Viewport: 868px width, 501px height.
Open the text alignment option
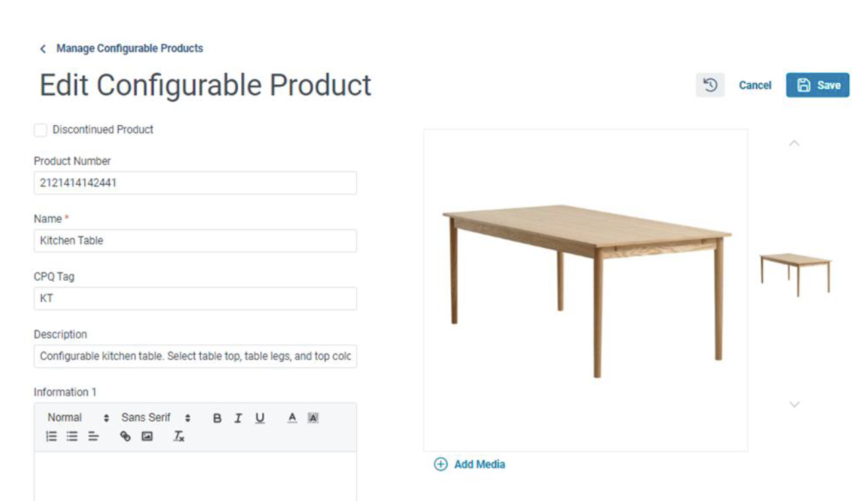point(93,436)
